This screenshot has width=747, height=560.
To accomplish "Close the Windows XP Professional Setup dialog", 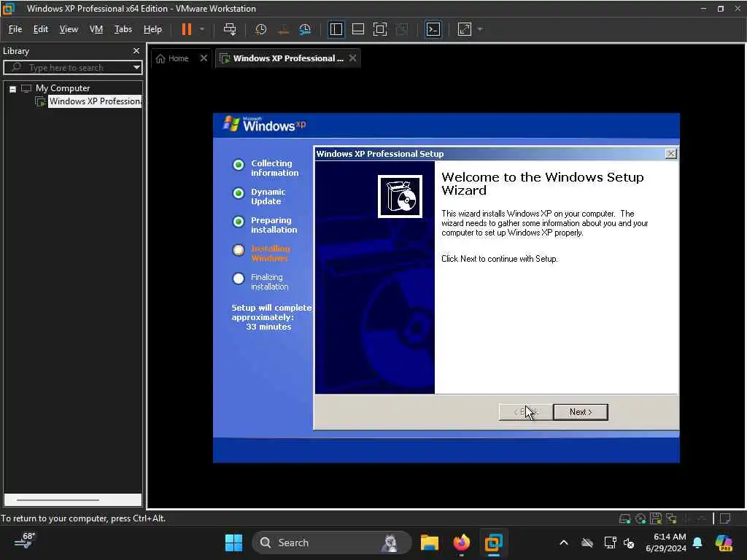I will click(x=671, y=154).
